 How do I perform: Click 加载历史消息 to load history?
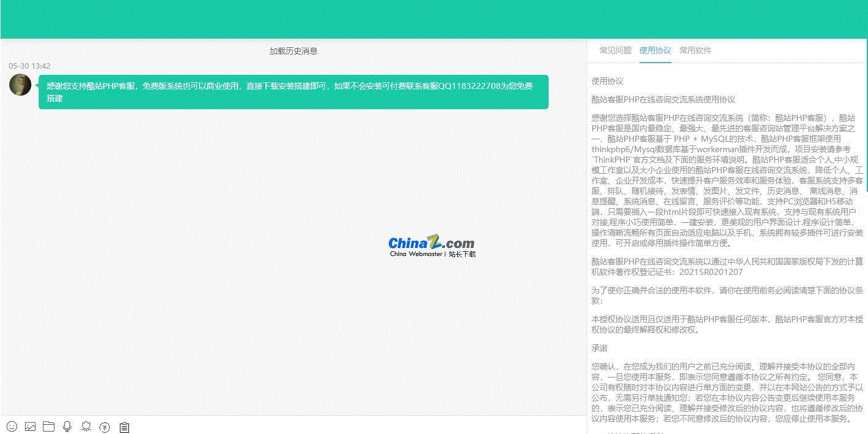pos(293,51)
